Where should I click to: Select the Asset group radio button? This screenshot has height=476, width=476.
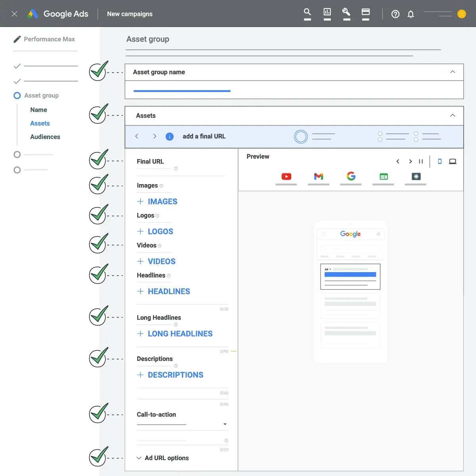tap(17, 95)
